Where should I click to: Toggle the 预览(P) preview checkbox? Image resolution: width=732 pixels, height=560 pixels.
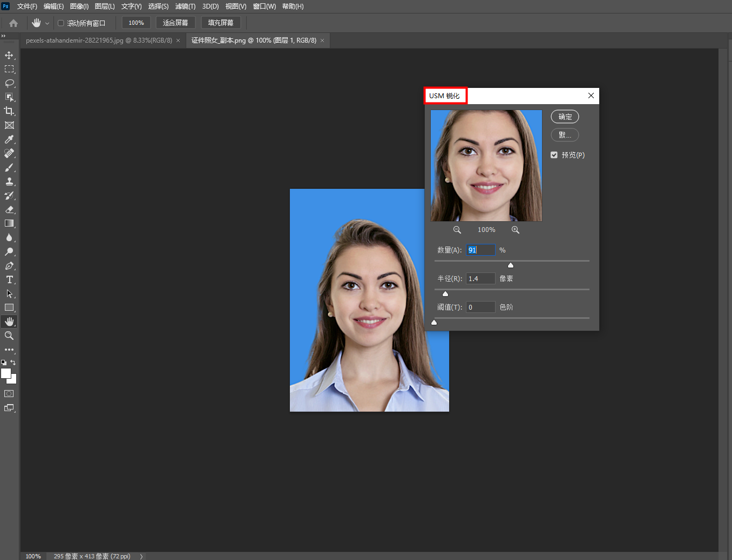click(x=554, y=155)
